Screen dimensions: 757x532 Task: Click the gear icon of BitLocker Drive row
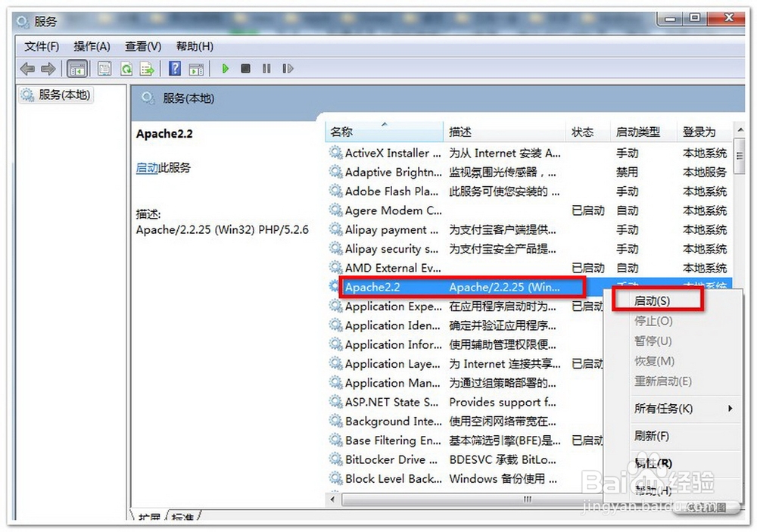point(335,459)
